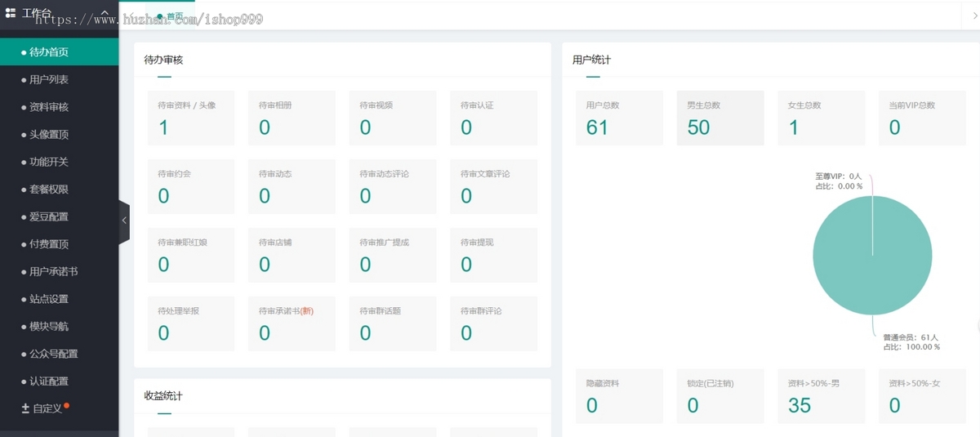Open the 待审承诺书(新) card

(x=292, y=323)
